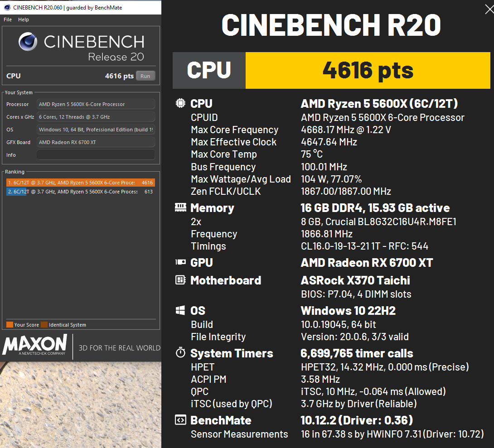Image resolution: width=494 pixels, height=448 pixels.
Task: Click the CINEBENCH R20 panel heading
Action: (331, 25)
